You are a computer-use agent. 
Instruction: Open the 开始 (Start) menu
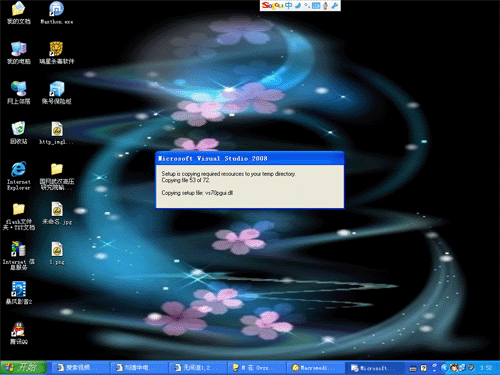23,367
